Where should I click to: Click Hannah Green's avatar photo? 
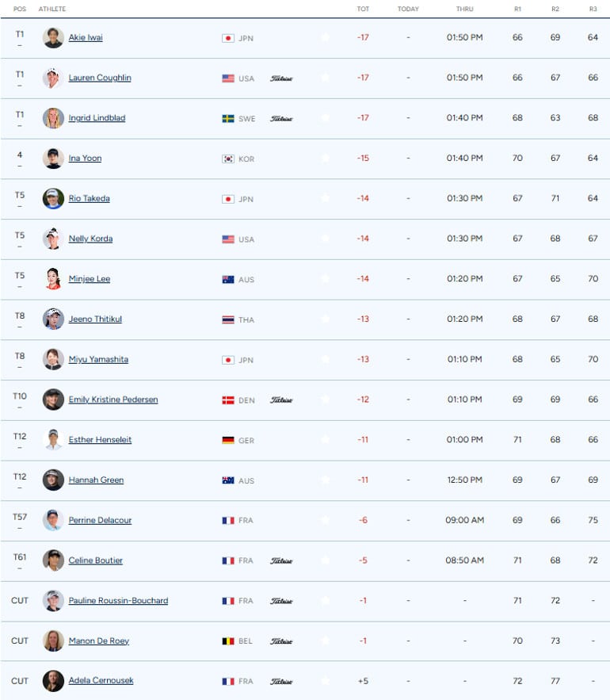(53, 480)
